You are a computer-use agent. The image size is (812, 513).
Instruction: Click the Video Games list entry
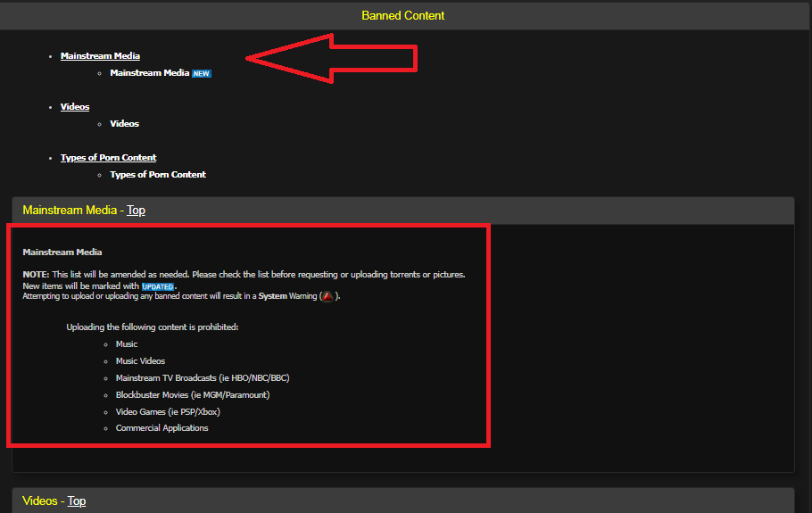click(x=167, y=411)
